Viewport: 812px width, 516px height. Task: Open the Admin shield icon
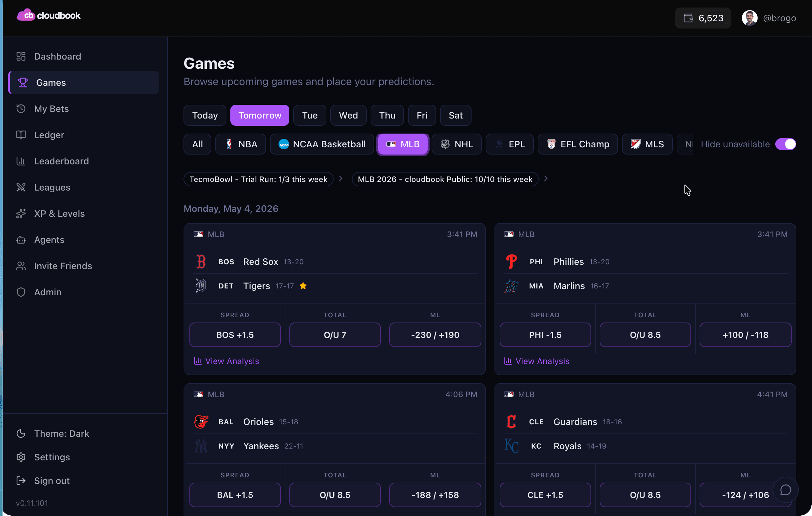pyautogui.click(x=21, y=292)
